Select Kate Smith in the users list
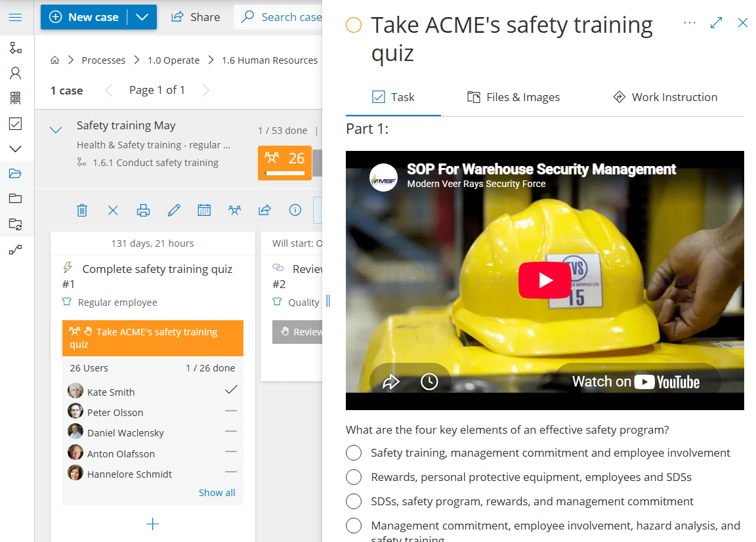This screenshot has width=756, height=542. [x=153, y=392]
